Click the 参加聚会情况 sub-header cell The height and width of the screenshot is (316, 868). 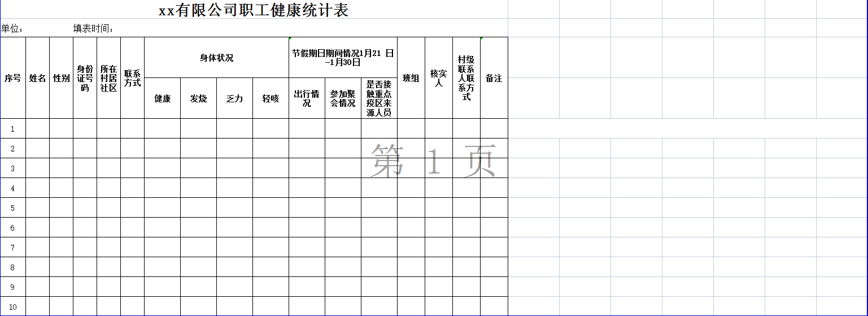point(343,98)
